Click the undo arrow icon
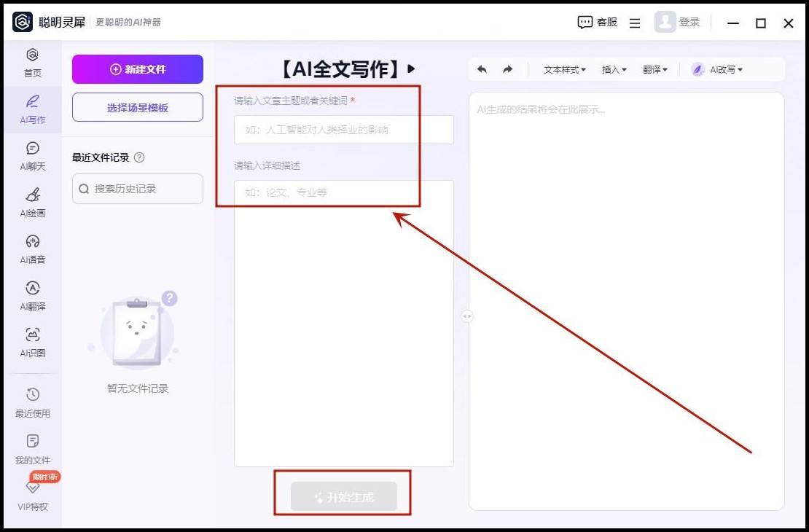 [x=482, y=69]
